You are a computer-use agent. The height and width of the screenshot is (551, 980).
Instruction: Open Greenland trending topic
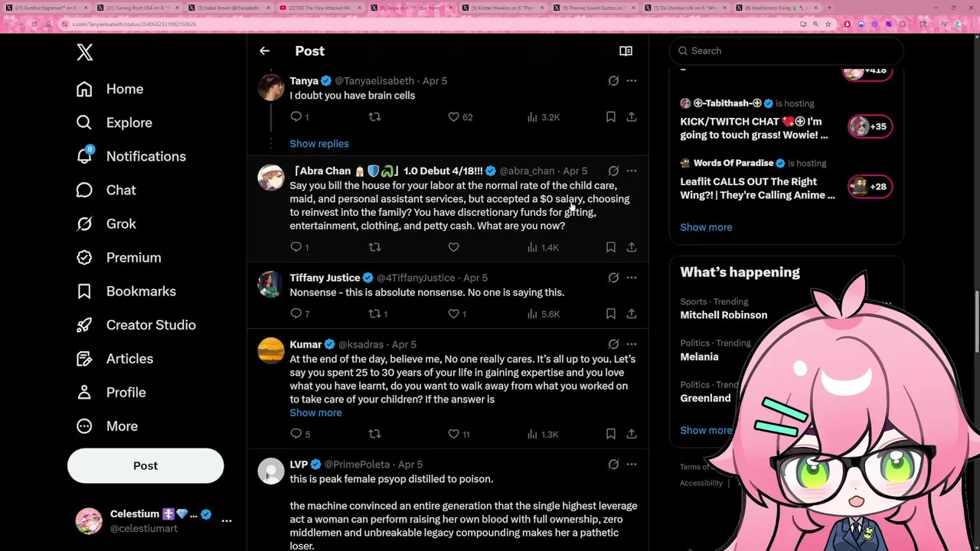705,398
